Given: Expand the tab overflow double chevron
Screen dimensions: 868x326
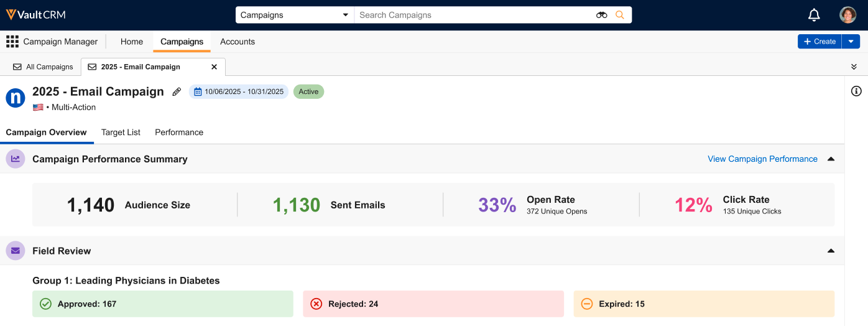Looking at the screenshot, I should point(854,67).
